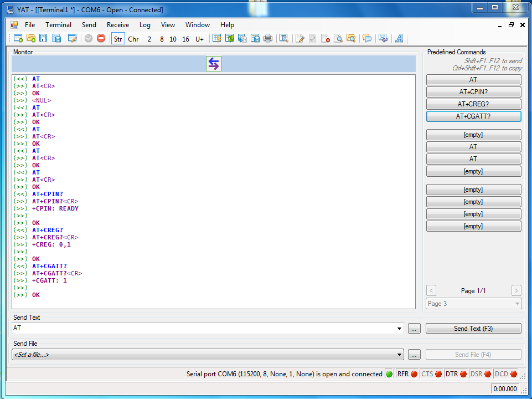Open the Send File path dropdown
The image size is (532, 399).
click(x=400, y=355)
